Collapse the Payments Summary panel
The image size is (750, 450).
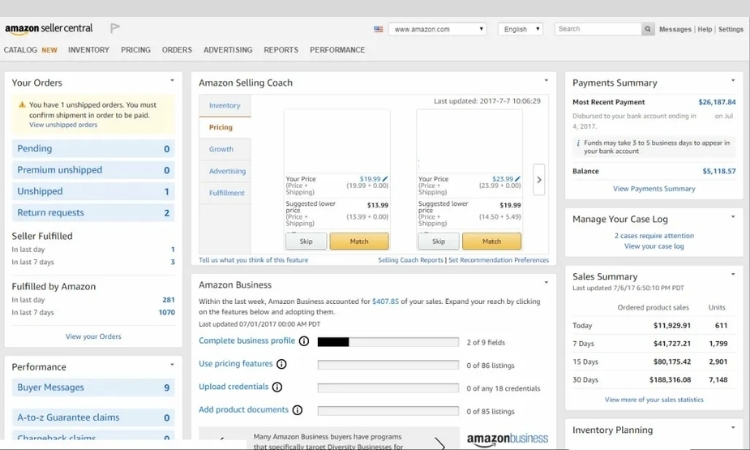tap(733, 81)
